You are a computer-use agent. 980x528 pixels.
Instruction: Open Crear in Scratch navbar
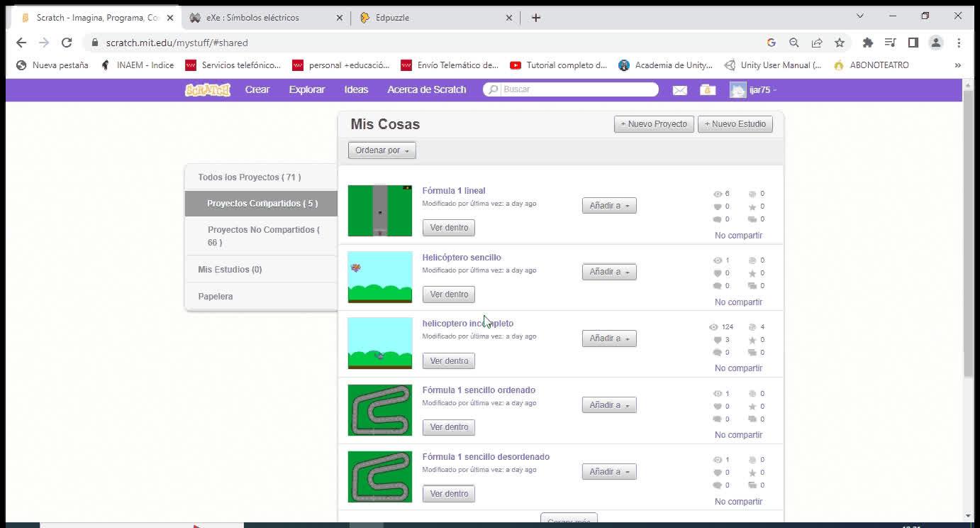click(257, 89)
